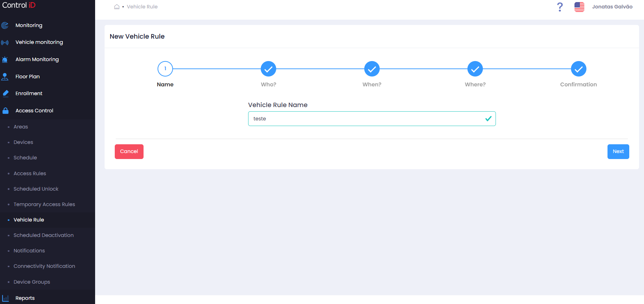Jump to the Who? step checkmark
Viewport: 644px width, 304px height.
[x=268, y=69]
